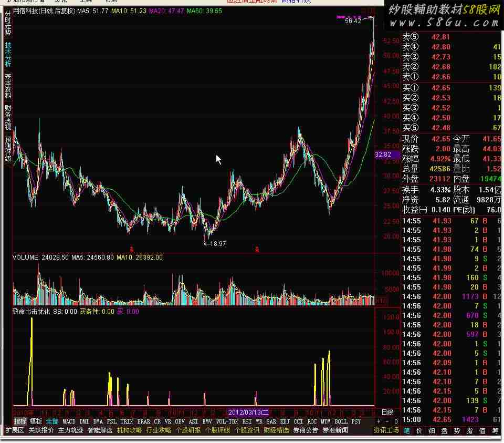Open the 细 detail tab

[x=432, y=431]
